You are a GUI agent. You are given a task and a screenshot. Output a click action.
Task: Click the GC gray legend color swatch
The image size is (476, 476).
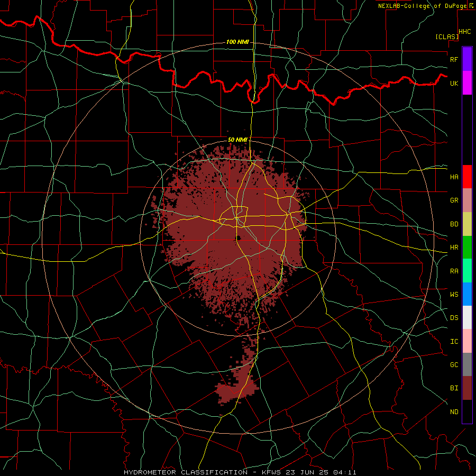coord(467,364)
